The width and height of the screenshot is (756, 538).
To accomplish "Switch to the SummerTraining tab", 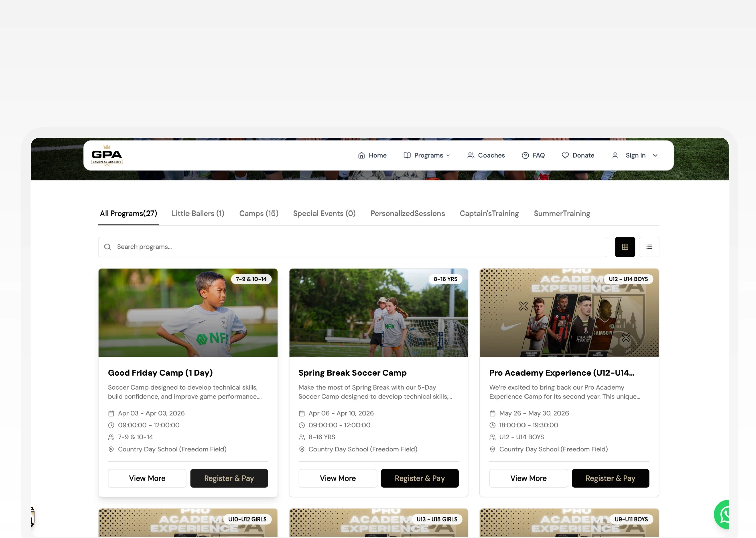I will tap(561, 213).
